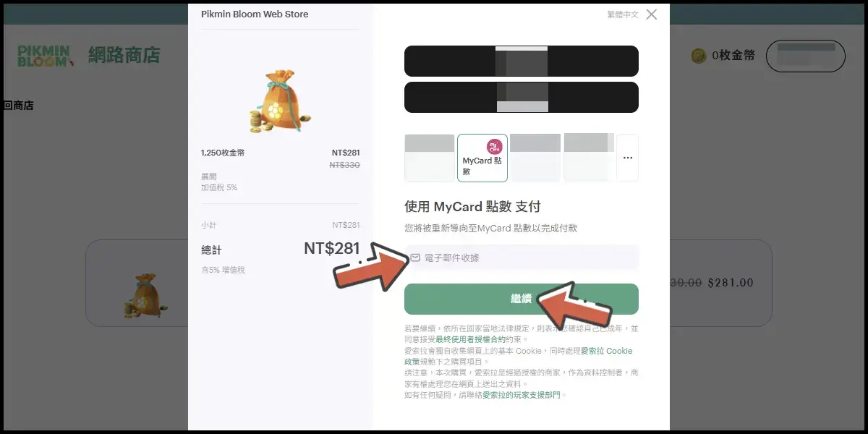
Task: Click the 回商店 back-to-store link
Action: tap(18, 106)
